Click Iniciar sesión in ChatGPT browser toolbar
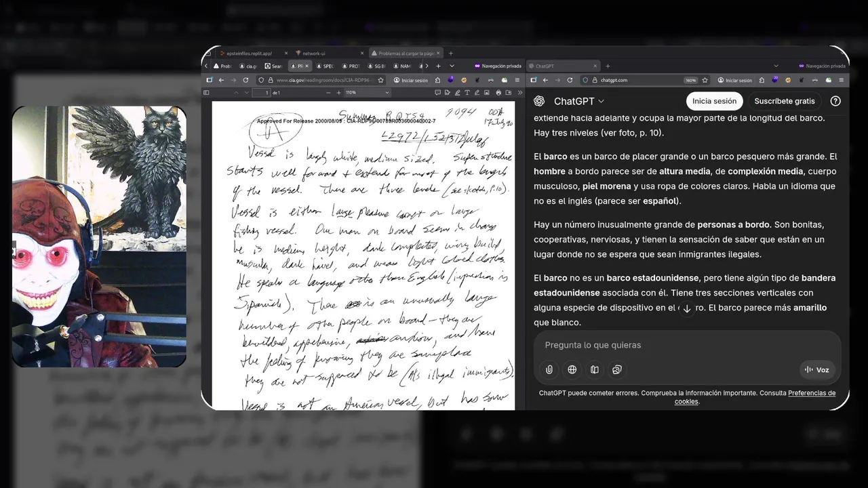This screenshot has height=488, width=868. coord(735,80)
